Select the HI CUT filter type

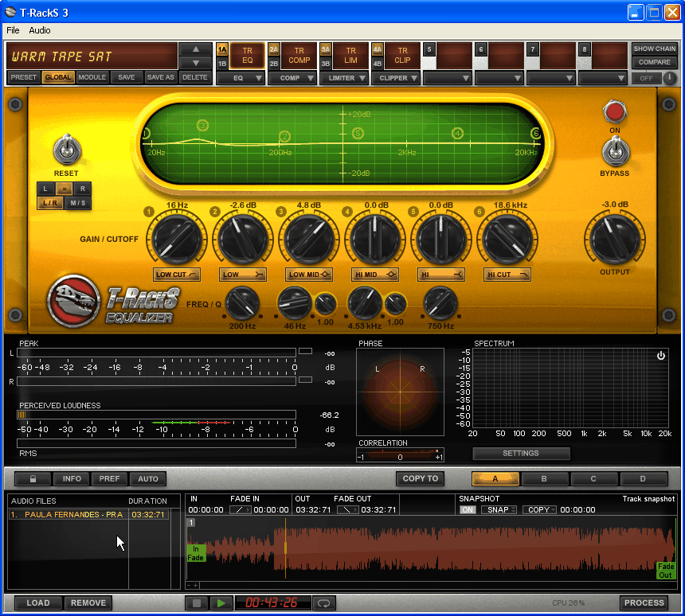click(x=507, y=275)
